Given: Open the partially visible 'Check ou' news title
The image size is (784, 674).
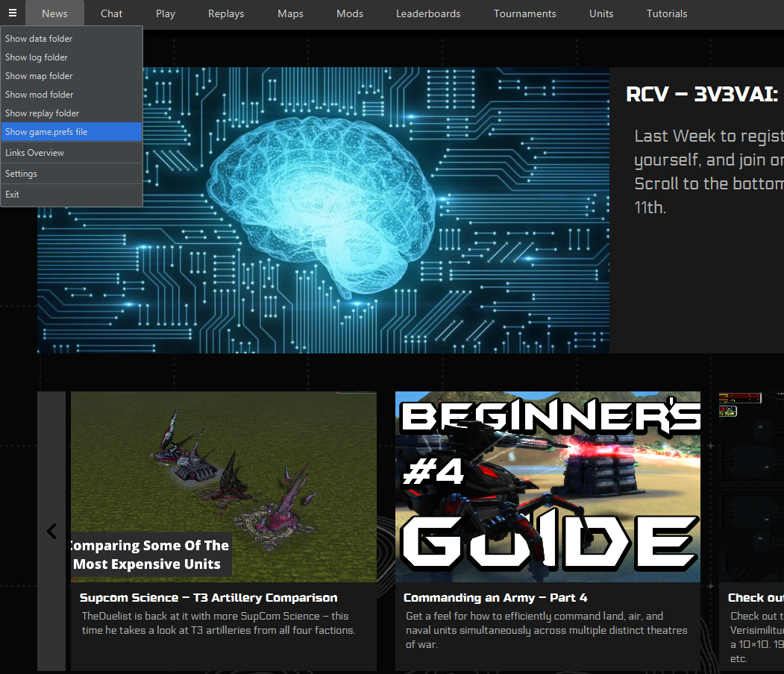Looking at the screenshot, I should (x=756, y=597).
